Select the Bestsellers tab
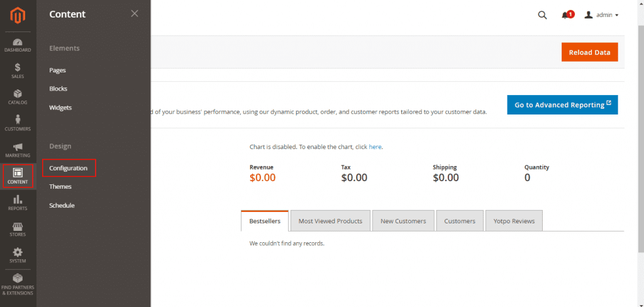This screenshot has height=307, width=644. (265, 221)
